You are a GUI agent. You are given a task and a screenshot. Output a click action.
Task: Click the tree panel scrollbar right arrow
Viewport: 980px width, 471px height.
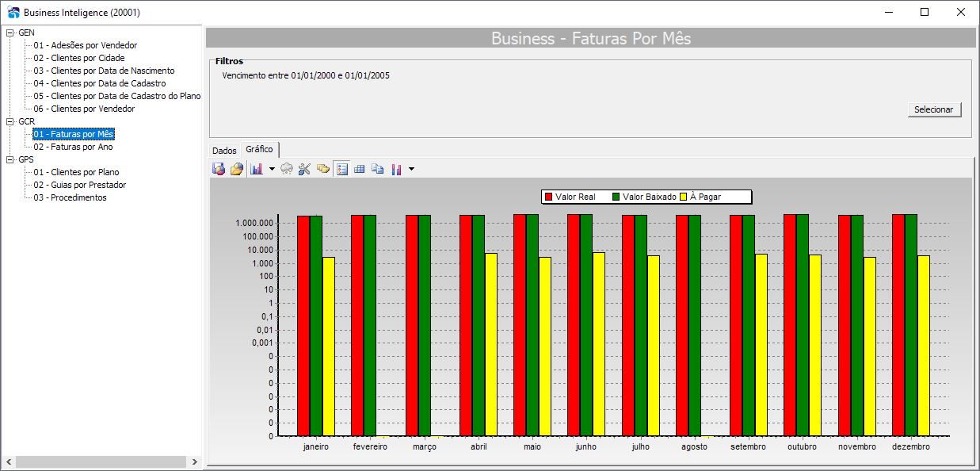195,461
